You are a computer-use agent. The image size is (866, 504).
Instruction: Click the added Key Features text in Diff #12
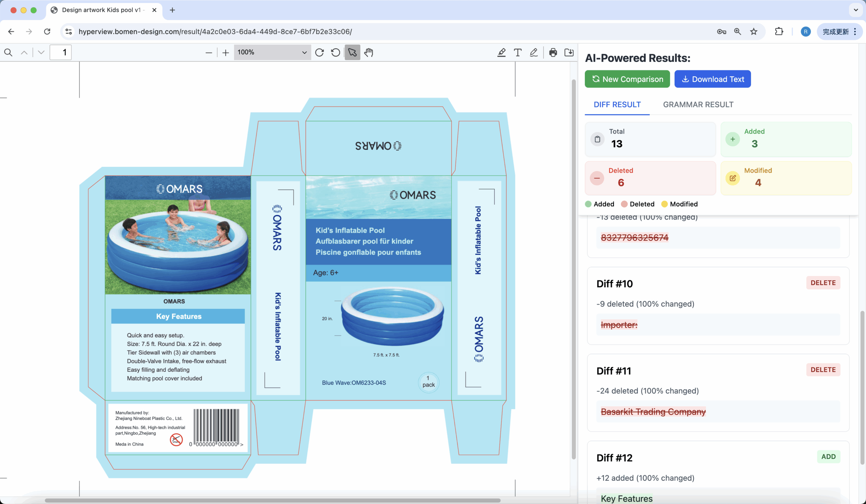626,499
